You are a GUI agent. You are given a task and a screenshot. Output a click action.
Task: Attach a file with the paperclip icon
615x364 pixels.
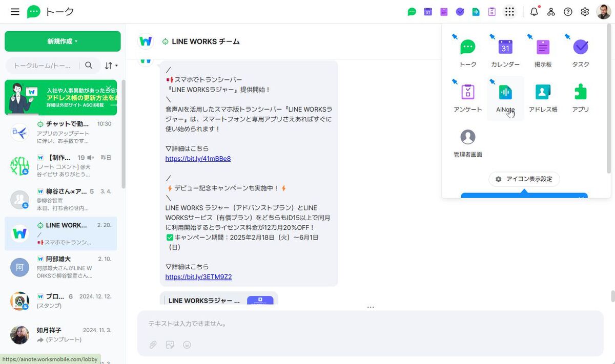(x=153, y=345)
